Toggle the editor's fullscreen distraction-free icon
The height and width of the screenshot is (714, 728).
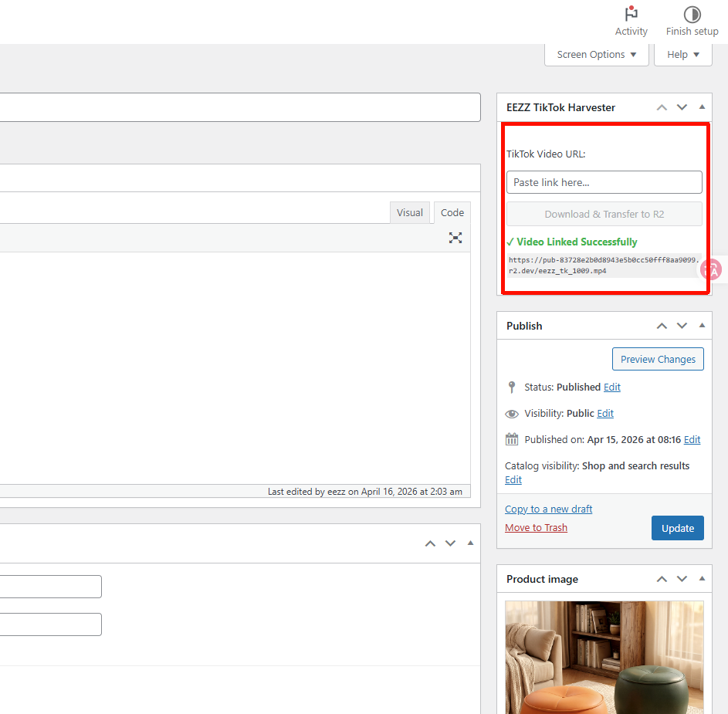[455, 238]
